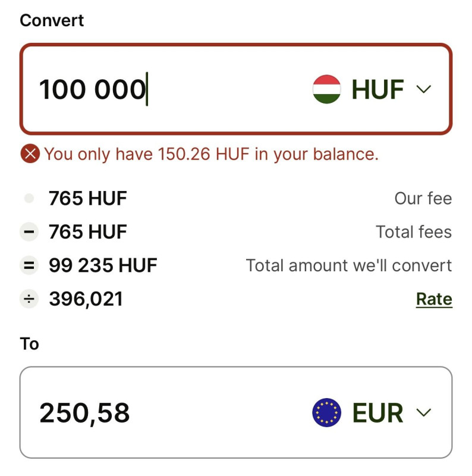Open the HUF source currency selector
This screenshot has height=476, width=472.
(x=377, y=89)
